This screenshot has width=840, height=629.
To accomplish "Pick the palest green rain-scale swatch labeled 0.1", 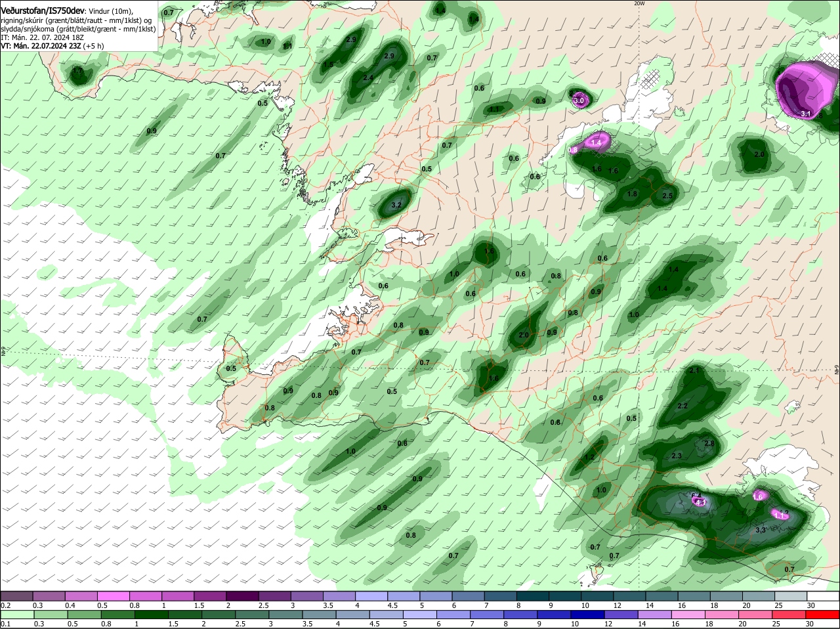I will coord(16,615).
